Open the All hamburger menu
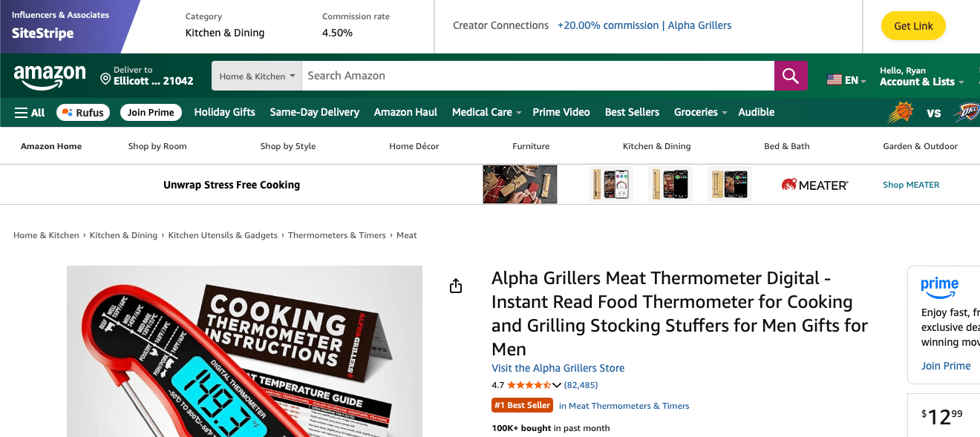This screenshot has height=437, width=980. pos(30,113)
